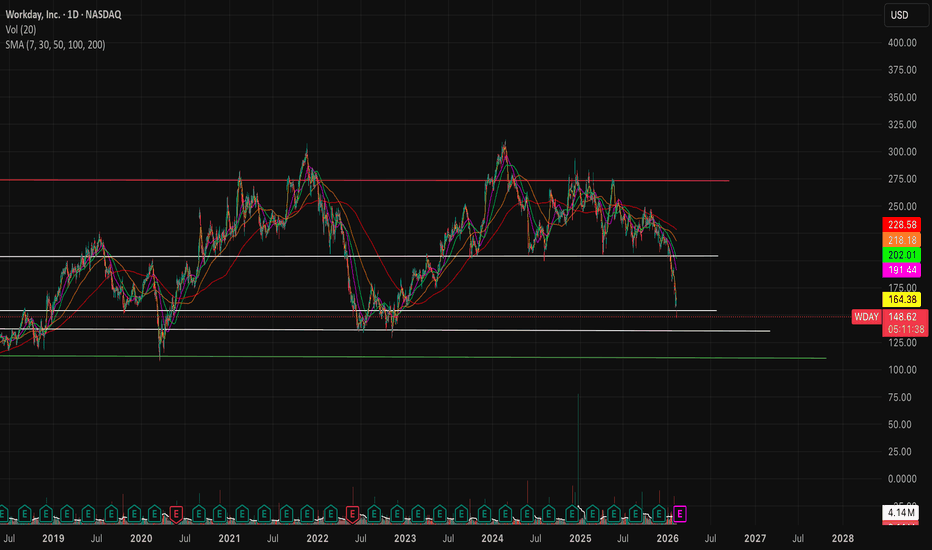Click the 2019 label on the time axis
Image resolution: width=932 pixels, height=550 pixels.
(x=52, y=537)
